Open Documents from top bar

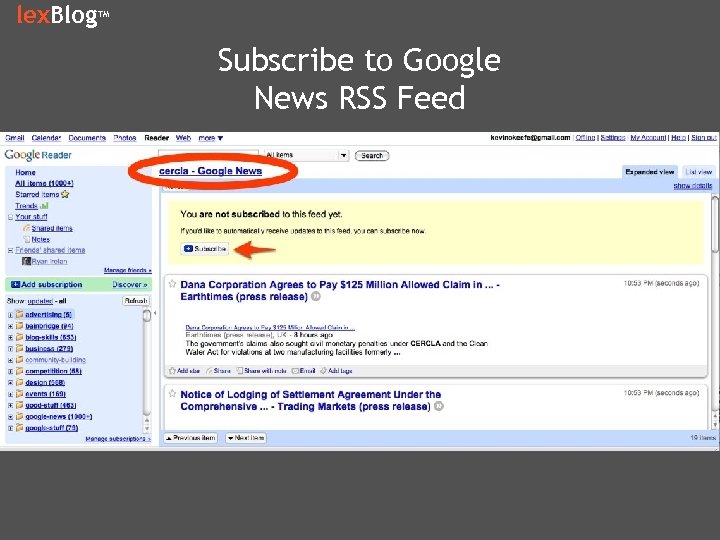(87, 138)
